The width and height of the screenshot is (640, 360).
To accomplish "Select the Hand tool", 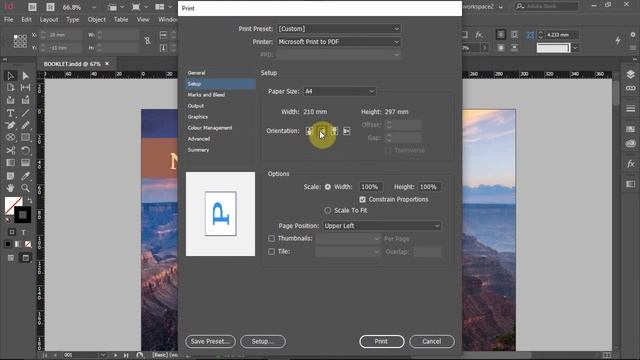I will (x=11, y=188).
